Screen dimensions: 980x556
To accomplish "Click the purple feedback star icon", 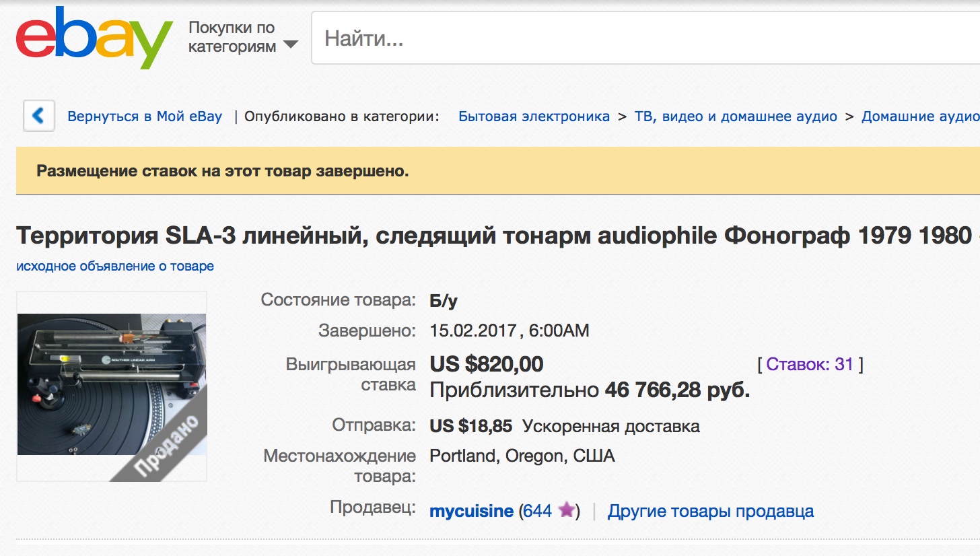I will click(567, 511).
